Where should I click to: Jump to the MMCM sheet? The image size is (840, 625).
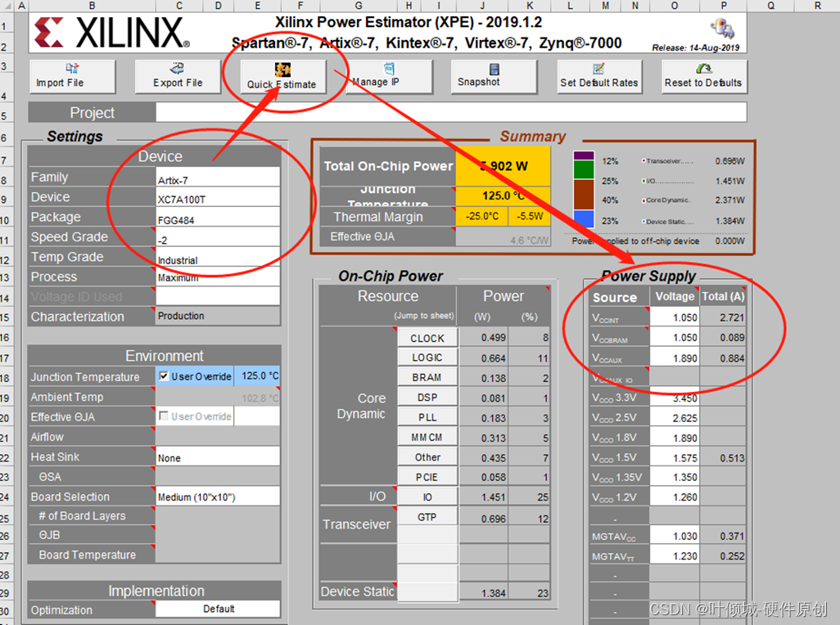coord(427,437)
